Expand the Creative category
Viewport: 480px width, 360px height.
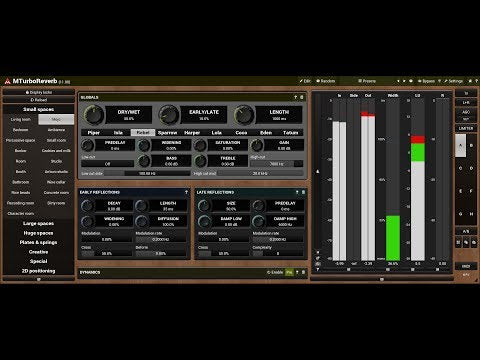pos(38,252)
